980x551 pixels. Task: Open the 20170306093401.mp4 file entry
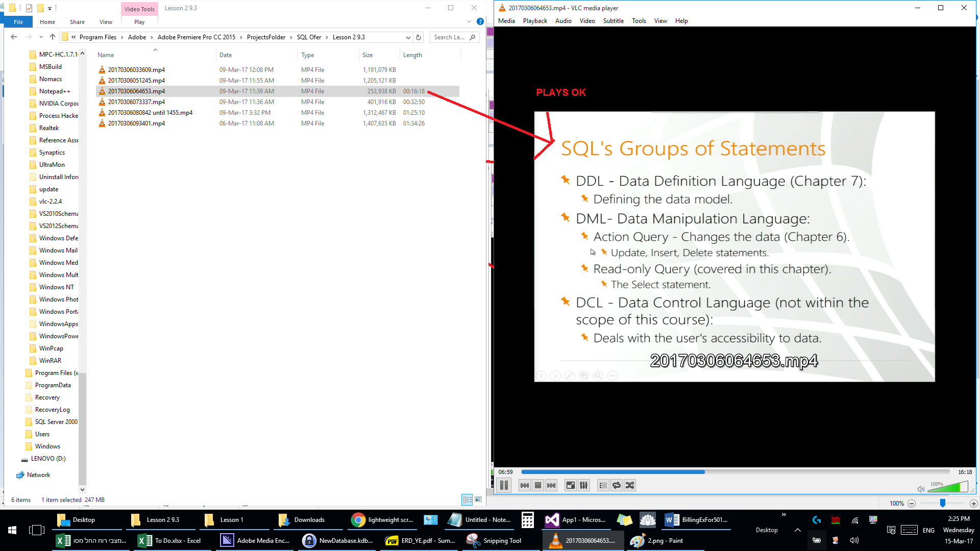pos(136,123)
